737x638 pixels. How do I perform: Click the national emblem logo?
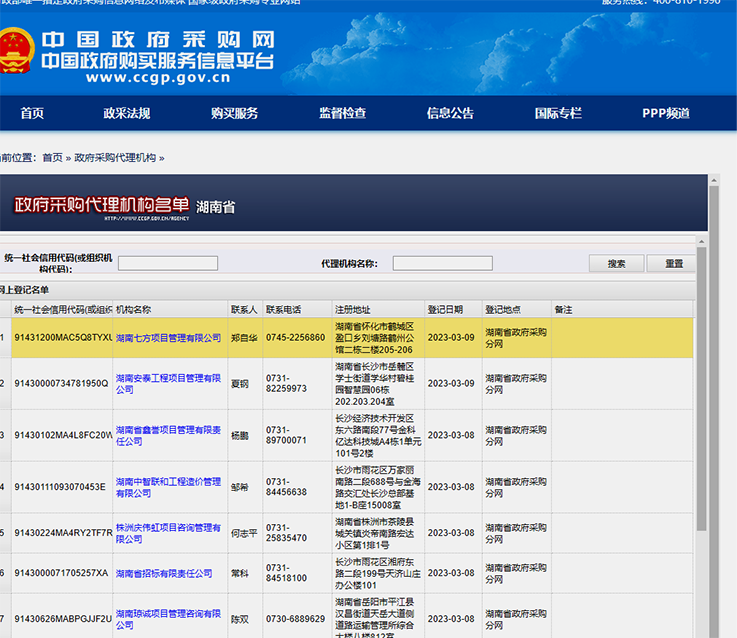pos(16,51)
